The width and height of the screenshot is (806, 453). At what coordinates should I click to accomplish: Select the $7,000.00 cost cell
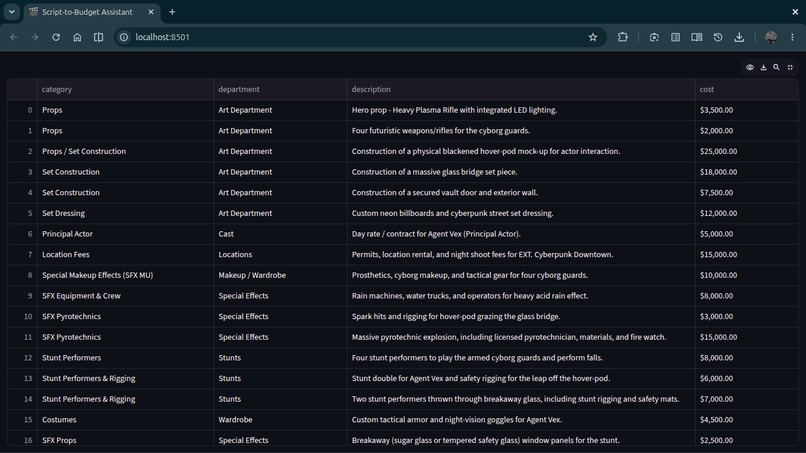tap(747, 399)
